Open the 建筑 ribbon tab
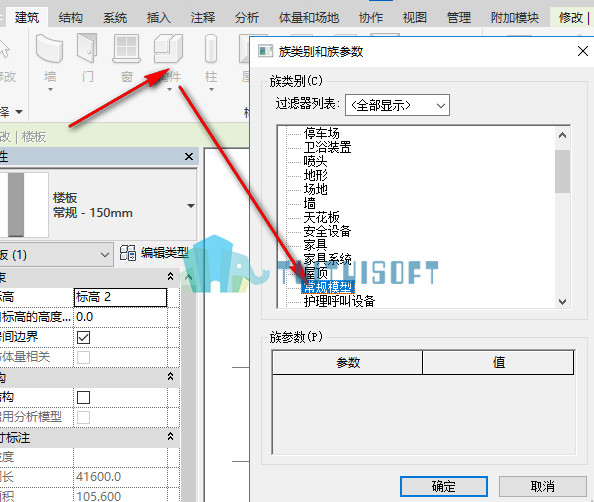Image resolution: width=594 pixels, height=502 pixels. click(27, 17)
